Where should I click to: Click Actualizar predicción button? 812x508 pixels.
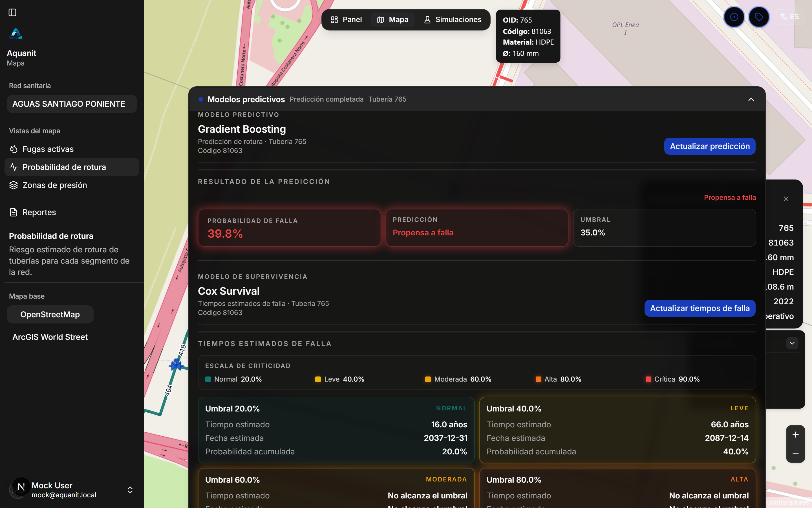point(710,146)
